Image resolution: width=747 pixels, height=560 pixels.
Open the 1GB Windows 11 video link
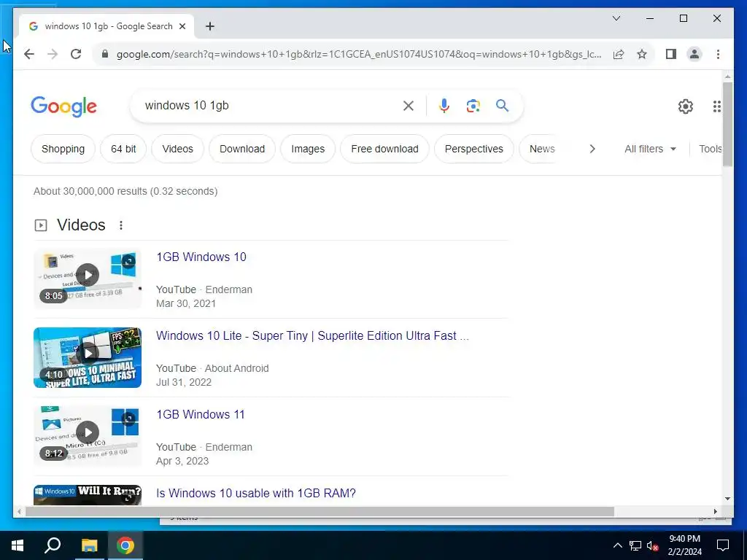(x=200, y=415)
